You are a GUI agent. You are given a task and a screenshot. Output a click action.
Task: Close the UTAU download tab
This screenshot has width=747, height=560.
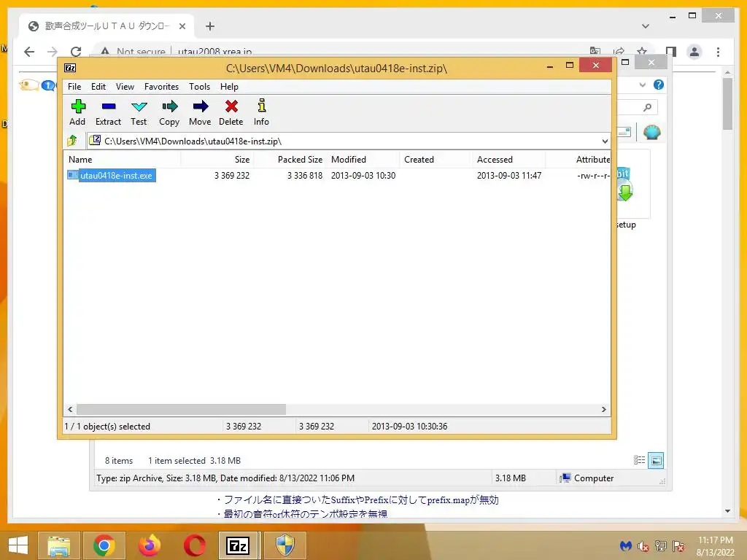182,26
